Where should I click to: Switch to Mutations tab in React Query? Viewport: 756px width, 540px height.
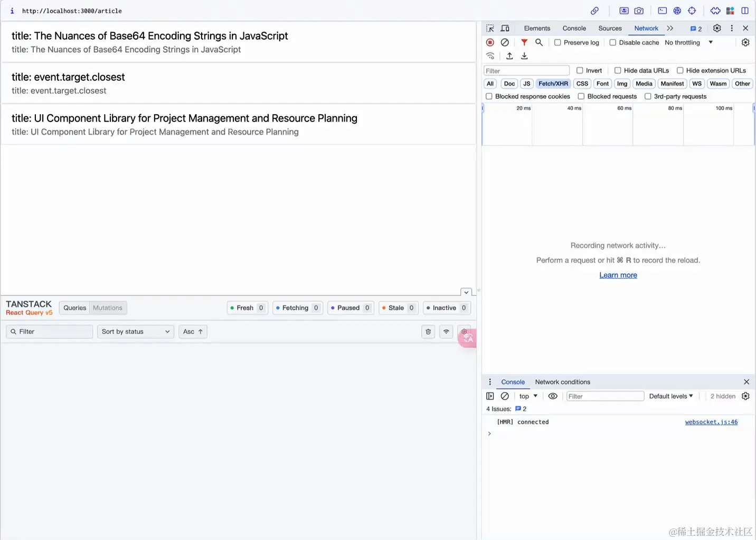[x=108, y=308]
